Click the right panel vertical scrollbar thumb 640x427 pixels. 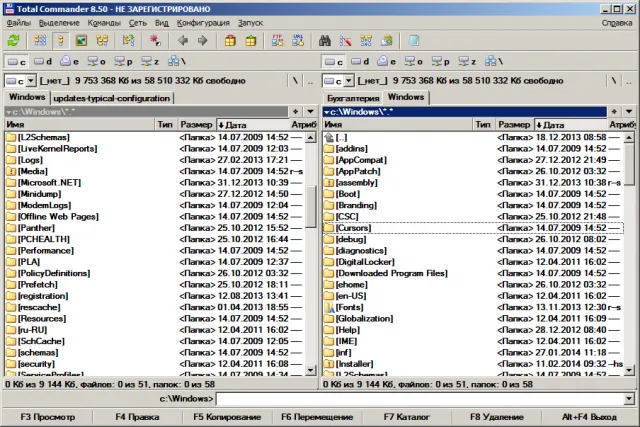[629, 162]
